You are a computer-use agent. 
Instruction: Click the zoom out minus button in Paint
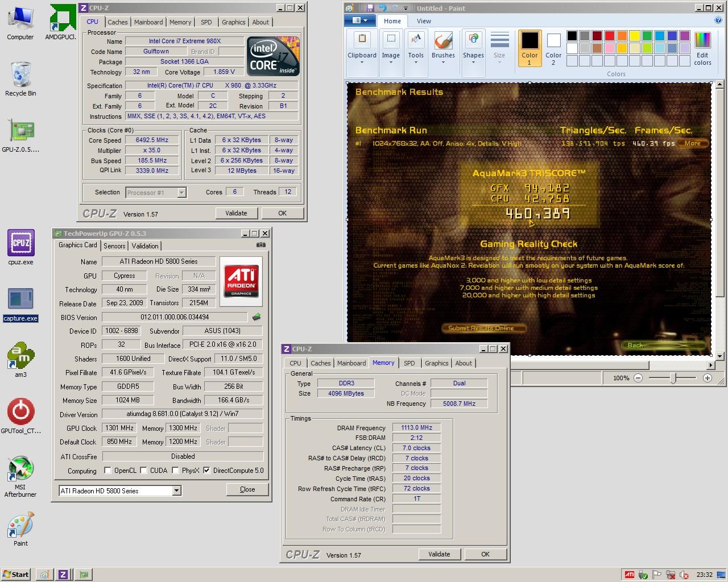(x=638, y=378)
